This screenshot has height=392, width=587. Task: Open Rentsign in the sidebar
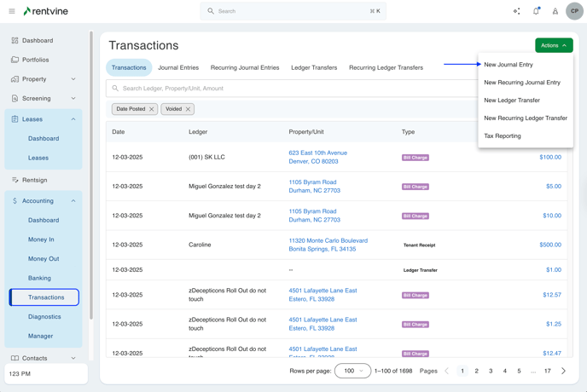pos(34,180)
